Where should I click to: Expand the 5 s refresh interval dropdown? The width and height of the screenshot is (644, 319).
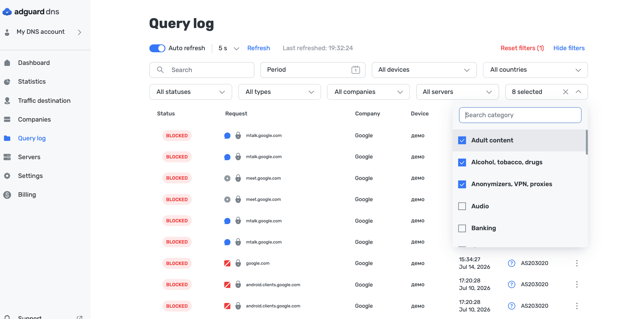(x=229, y=48)
